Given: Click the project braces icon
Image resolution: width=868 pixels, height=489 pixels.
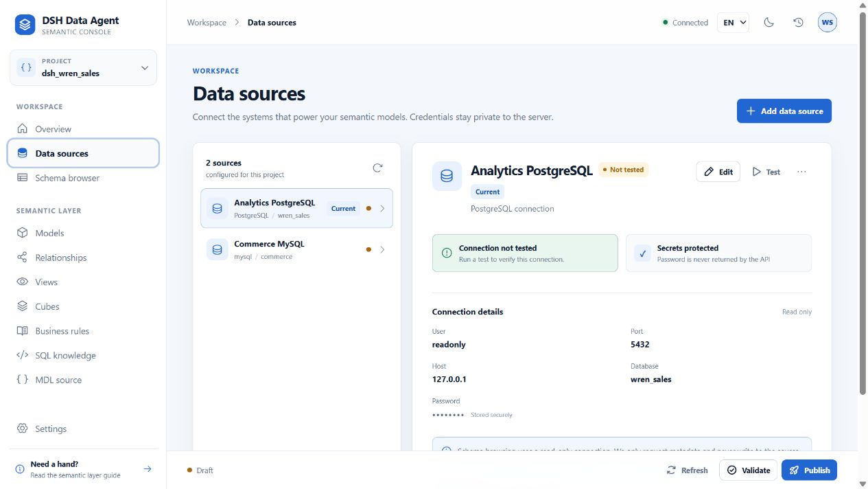Looking at the screenshot, I should tap(26, 67).
